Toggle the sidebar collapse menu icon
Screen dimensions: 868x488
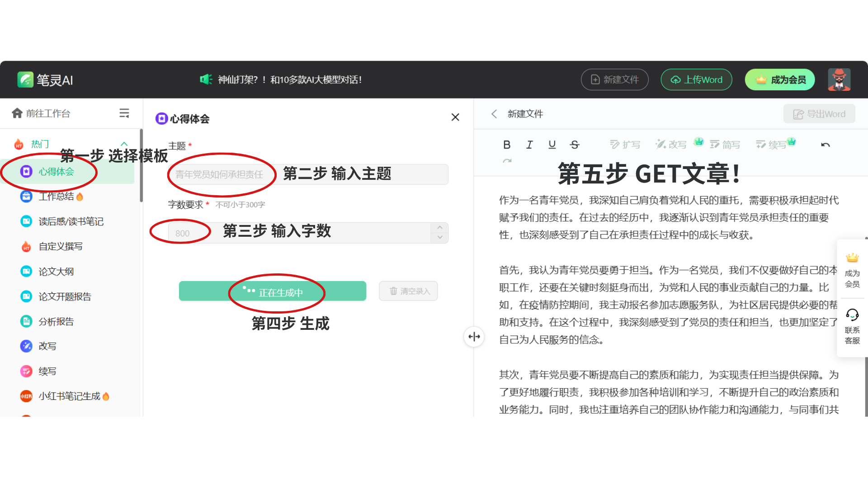124,113
